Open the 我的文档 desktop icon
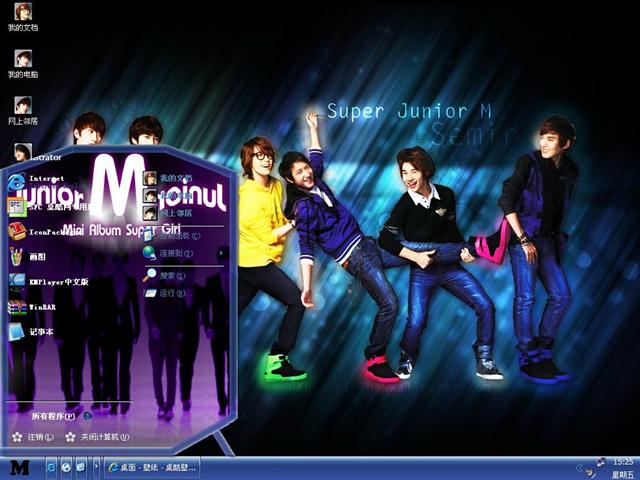 (x=23, y=16)
